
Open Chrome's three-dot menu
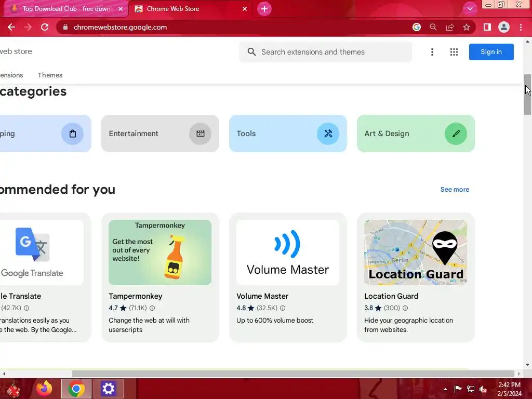pyautogui.click(x=521, y=27)
